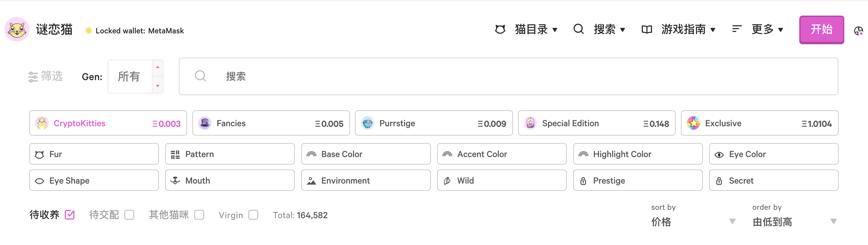Select the Exclusive category tab
868x245 pixels.
pyautogui.click(x=760, y=123)
